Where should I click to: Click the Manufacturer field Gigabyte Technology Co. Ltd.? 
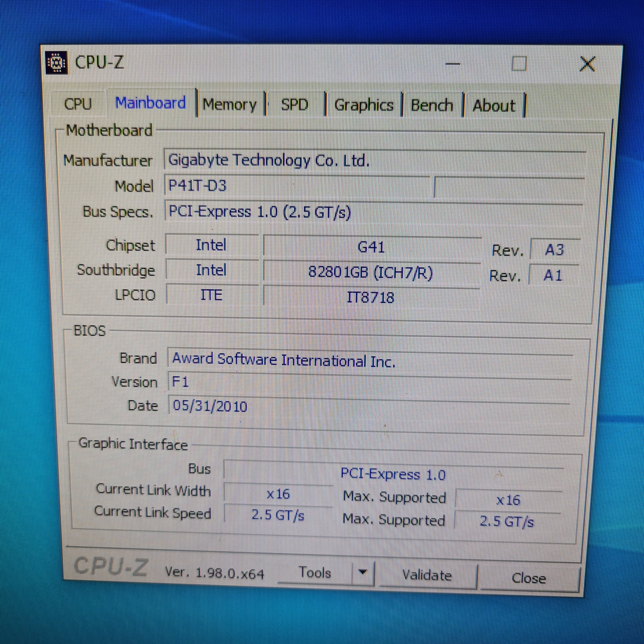tap(375, 161)
